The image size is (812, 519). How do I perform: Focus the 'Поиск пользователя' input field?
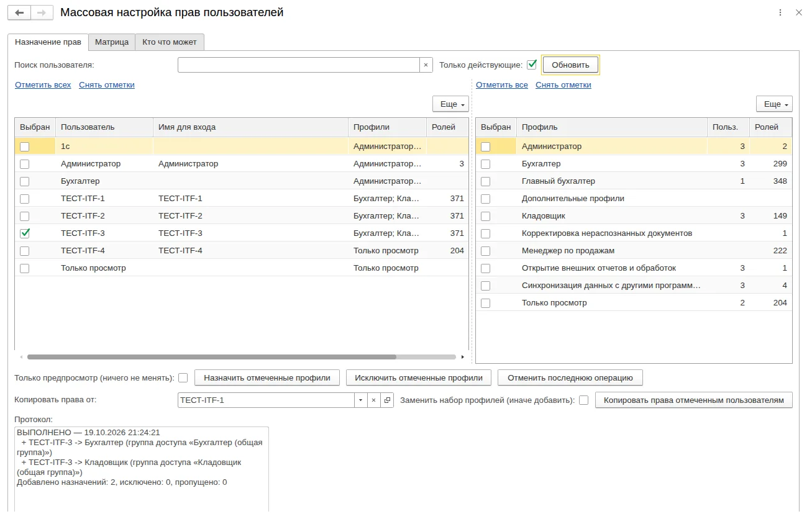[x=299, y=65]
